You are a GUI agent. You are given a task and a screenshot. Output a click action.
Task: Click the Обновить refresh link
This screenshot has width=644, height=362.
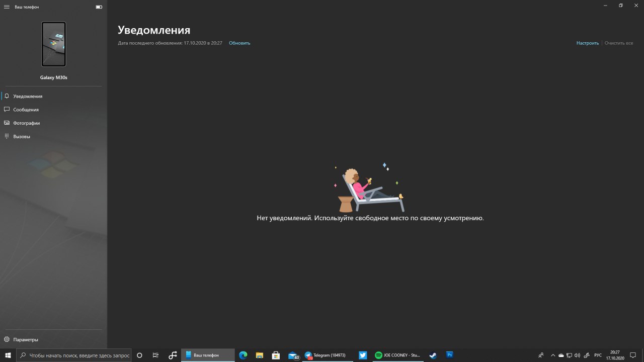pyautogui.click(x=239, y=43)
